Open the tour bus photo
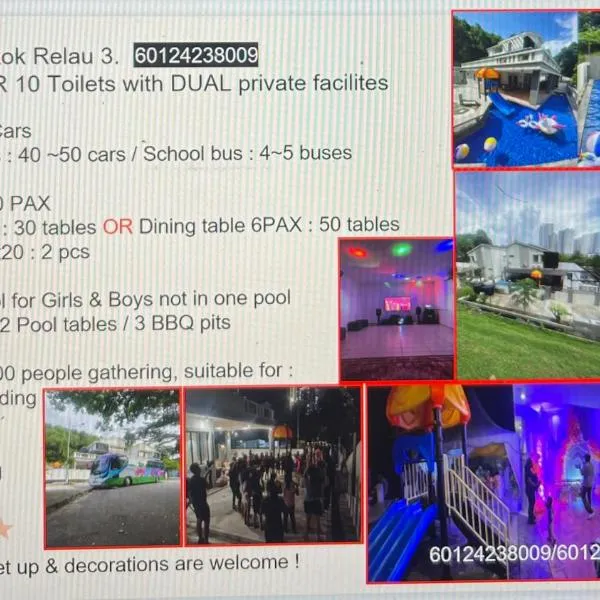The image size is (600, 600). [112, 467]
